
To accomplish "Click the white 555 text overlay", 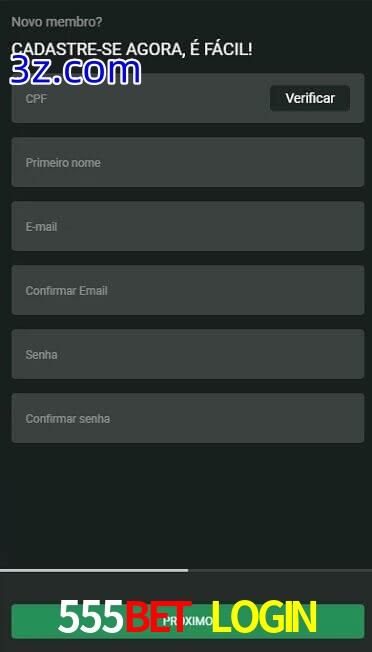I will tap(91, 617).
